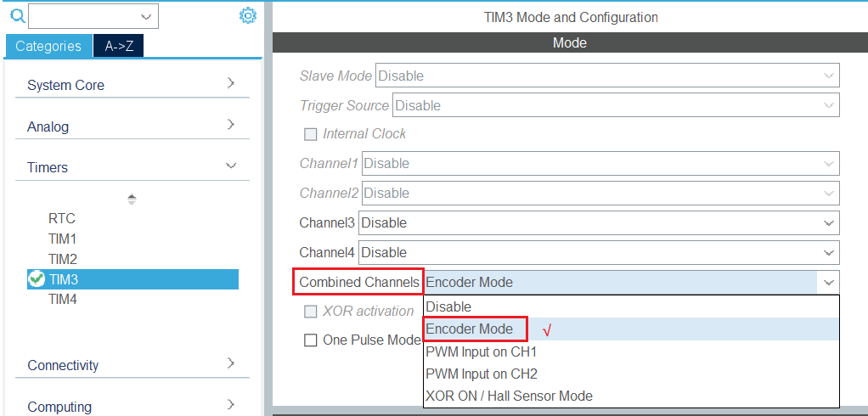Expand the System Core category
Image resolution: width=868 pixels, height=416 pixels.
(230, 83)
